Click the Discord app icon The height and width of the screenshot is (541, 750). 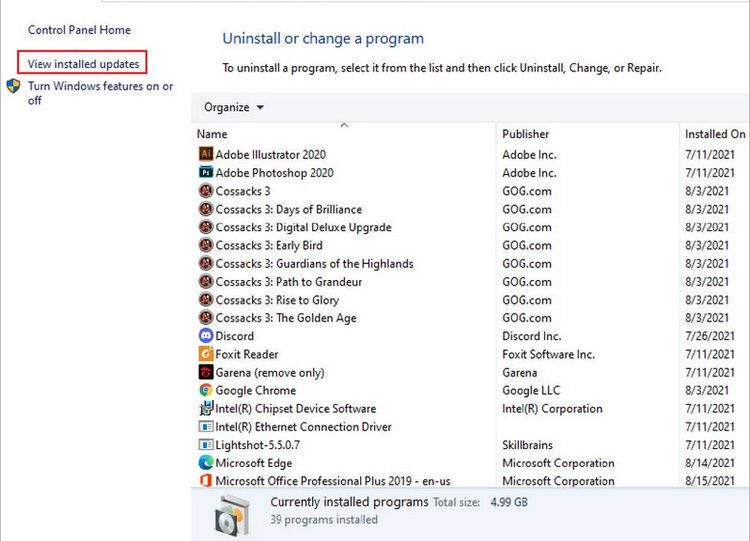pos(206,335)
